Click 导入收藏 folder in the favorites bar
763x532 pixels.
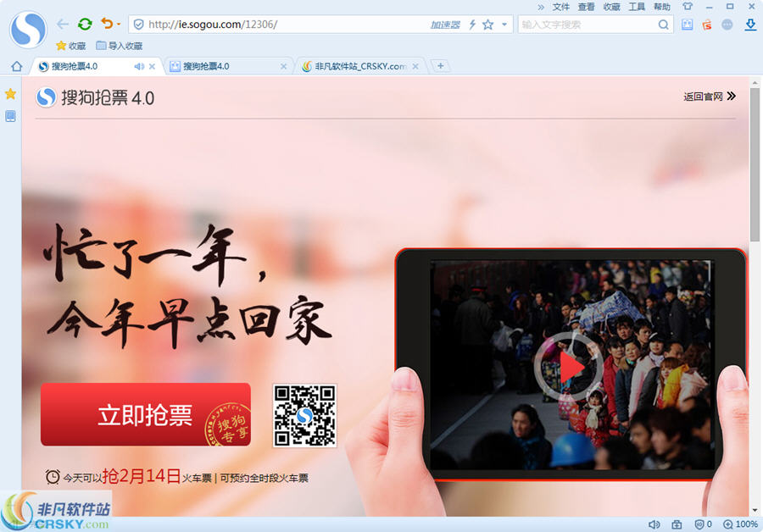(120, 46)
